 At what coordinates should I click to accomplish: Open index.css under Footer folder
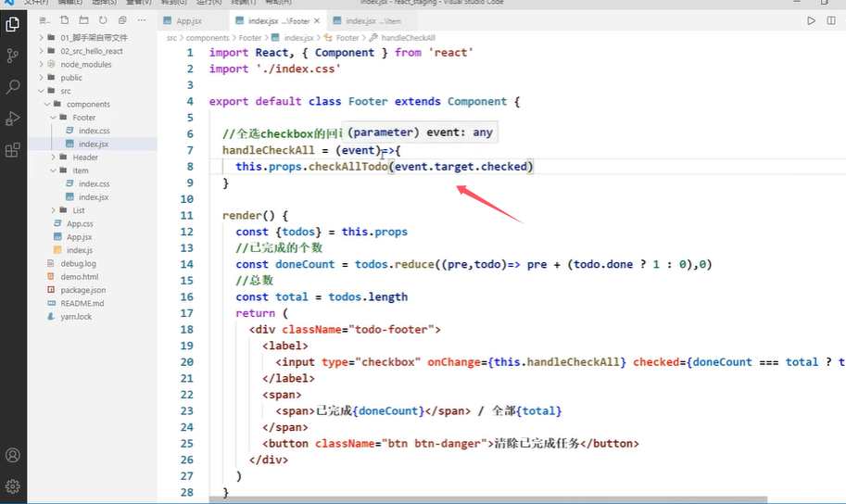click(x=94, y=131)
